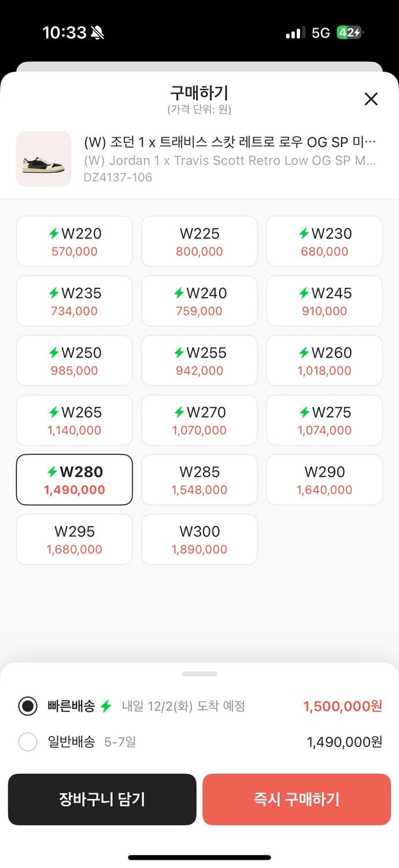
Task: Click the 즉시 구매하기 buy now button
Action: [297, 799]
